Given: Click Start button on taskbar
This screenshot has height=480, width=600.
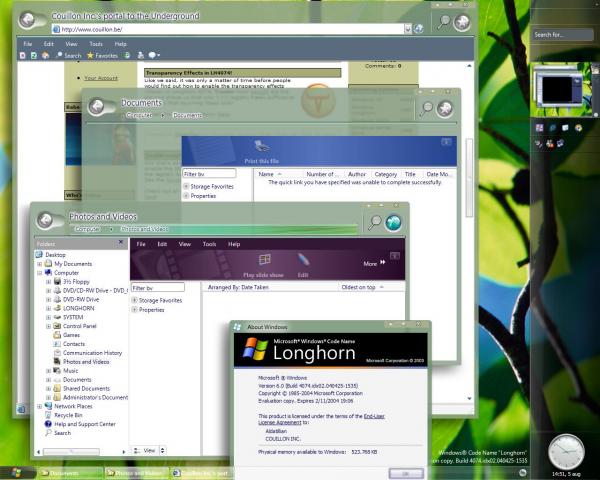Looking at the screenshot, I should click(x=16, y=473).
